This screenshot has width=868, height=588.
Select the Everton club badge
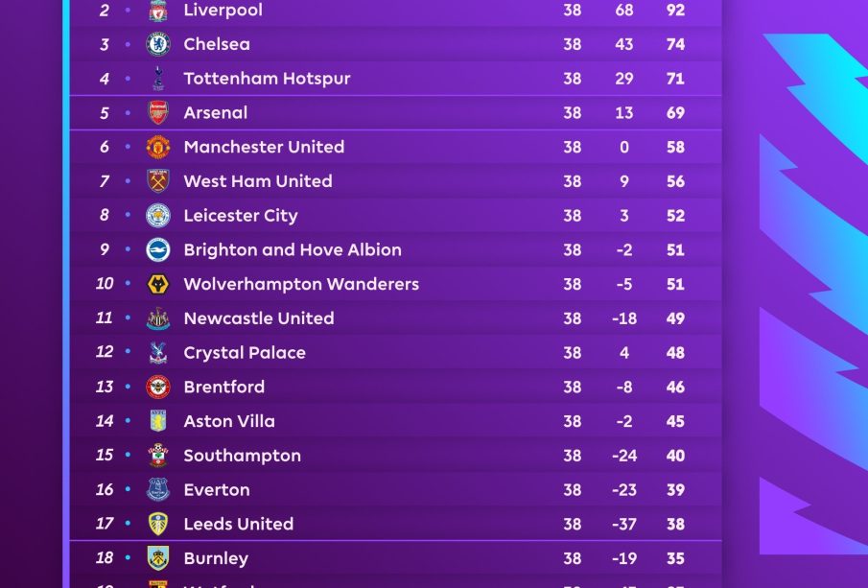pos(158,490)
